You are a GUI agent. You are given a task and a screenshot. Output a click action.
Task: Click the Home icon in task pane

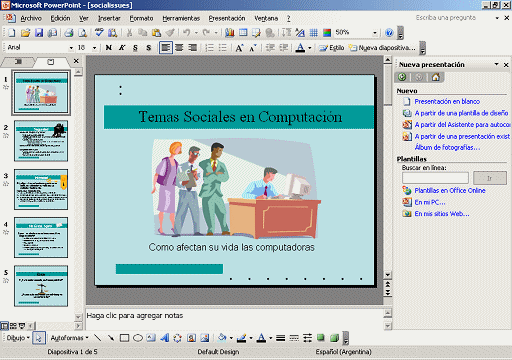[x=436, y=77]
